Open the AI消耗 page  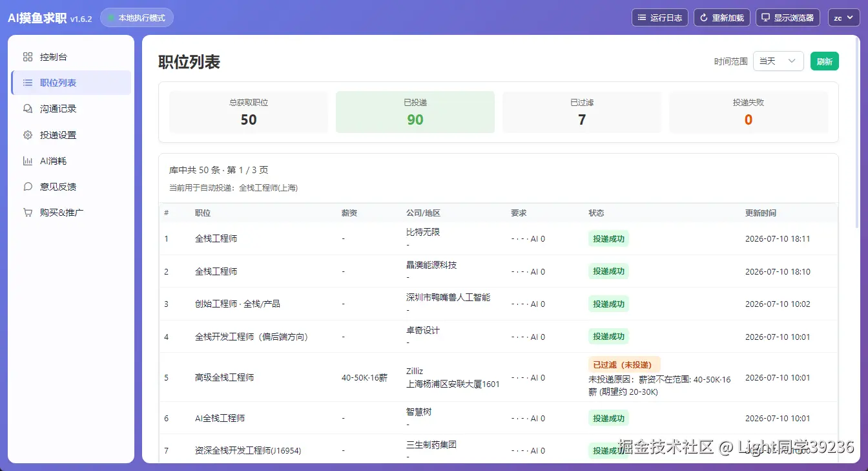coord(71,161)
